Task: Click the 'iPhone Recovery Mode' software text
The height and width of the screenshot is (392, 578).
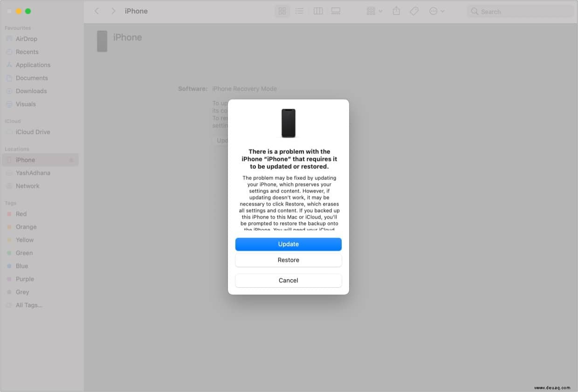Action: point(244,89)
